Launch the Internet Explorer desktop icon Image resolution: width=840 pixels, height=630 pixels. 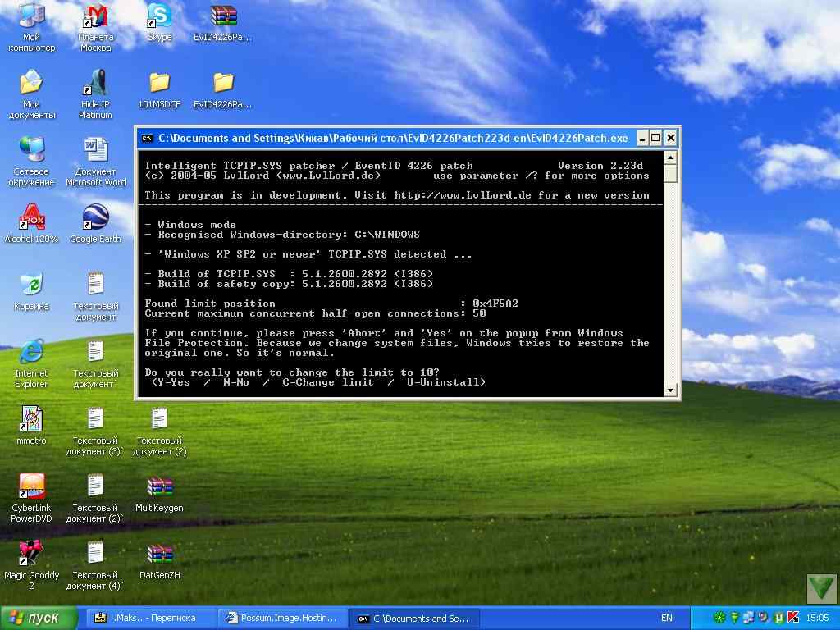[x=32, y=363]
